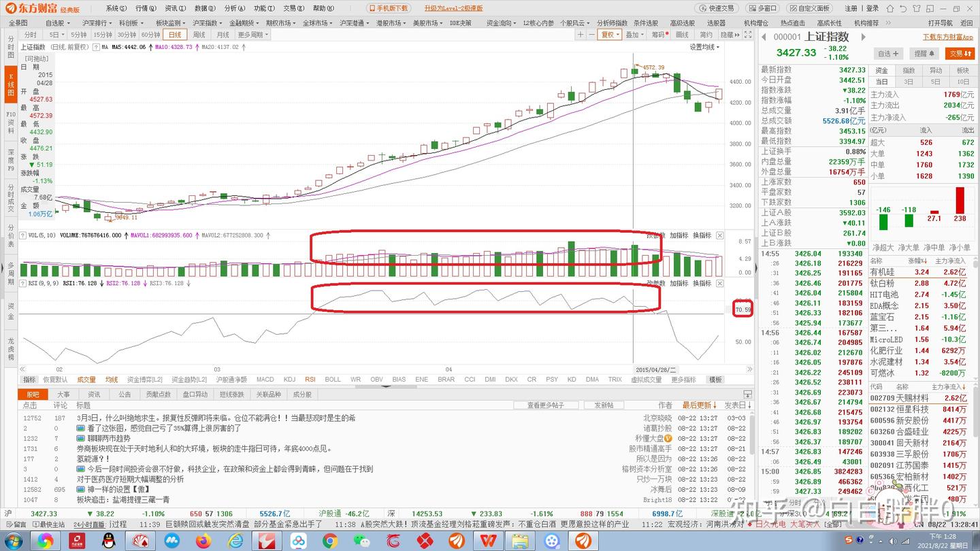Switch chart to 60分钟 period
This screenshot has height=551, width=980.
(x=150, y=35)
